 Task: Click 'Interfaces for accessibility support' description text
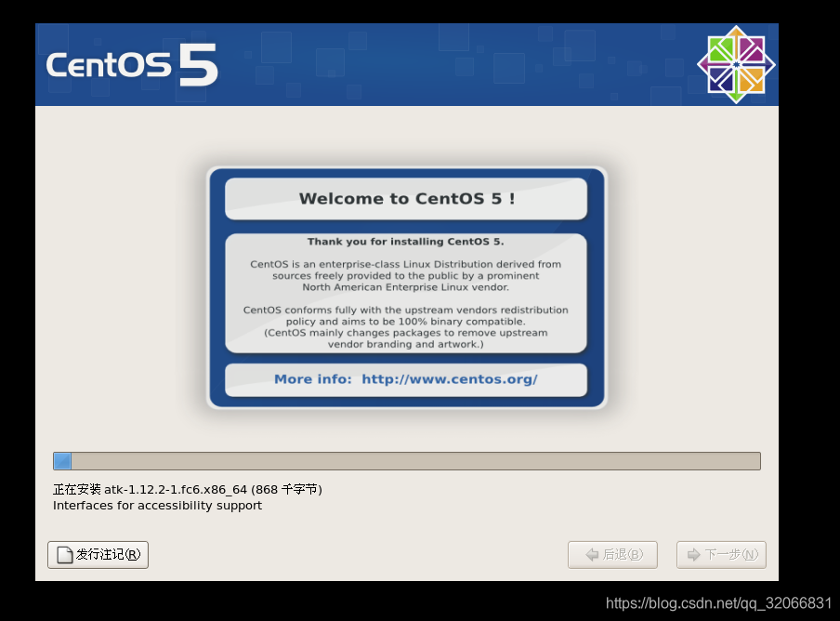pos(158,506)
